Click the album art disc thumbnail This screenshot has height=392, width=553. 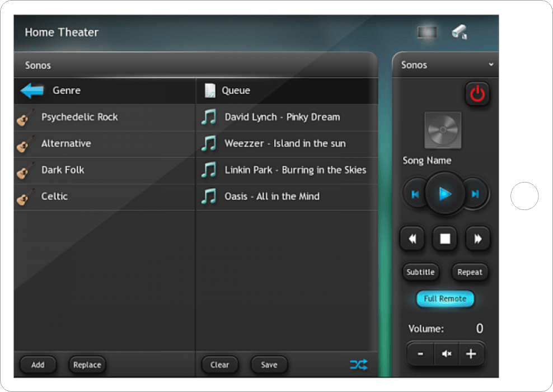click(443, 130)
